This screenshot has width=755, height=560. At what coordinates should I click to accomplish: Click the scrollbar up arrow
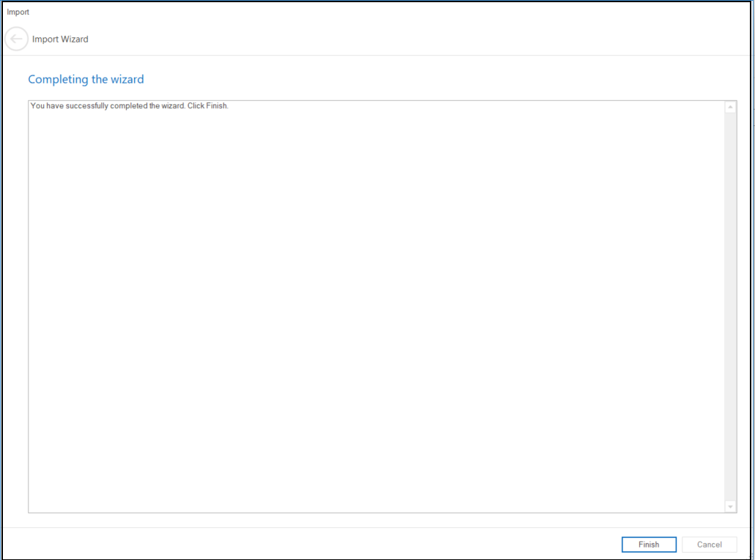coord(730,108)
